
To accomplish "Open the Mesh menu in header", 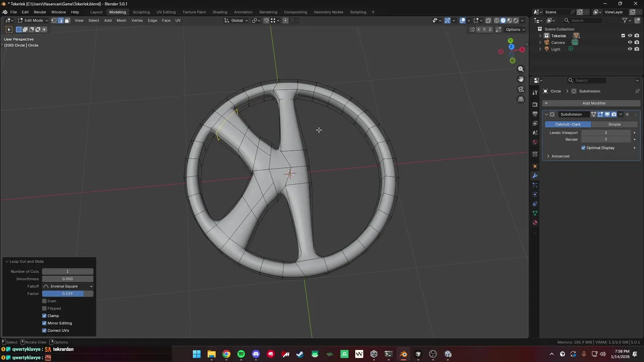I will [x=121, y=21].
